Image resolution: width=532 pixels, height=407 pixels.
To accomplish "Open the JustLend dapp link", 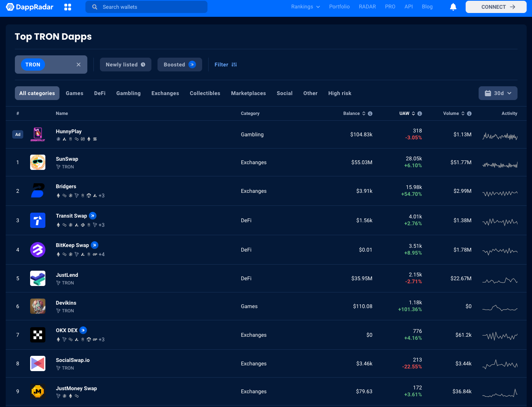I will tap(67, 275).
